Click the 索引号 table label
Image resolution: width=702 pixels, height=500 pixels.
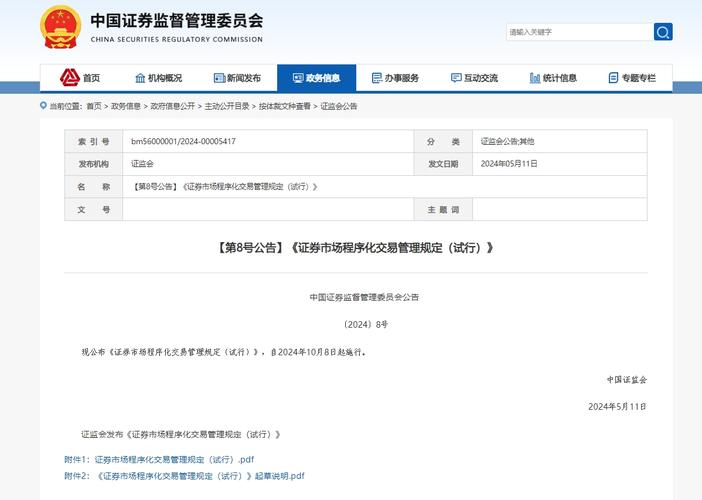94,141
